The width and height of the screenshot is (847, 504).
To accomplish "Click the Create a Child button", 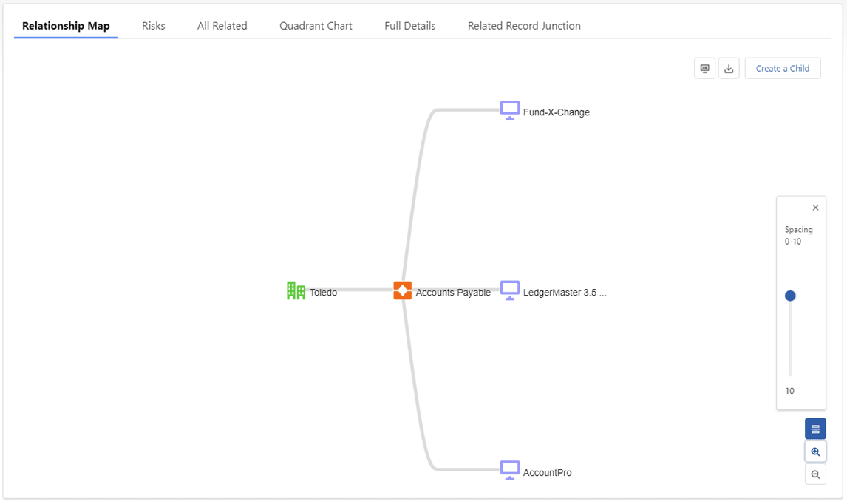I will pos(782,68).
